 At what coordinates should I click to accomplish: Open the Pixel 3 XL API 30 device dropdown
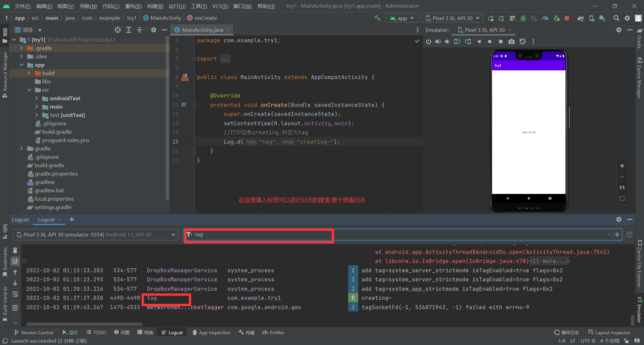452,18
